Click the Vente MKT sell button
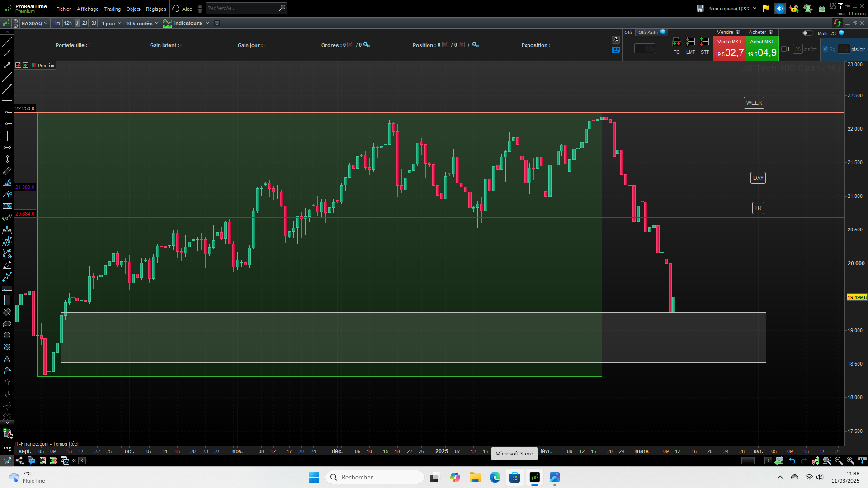 tap(729, 48)
